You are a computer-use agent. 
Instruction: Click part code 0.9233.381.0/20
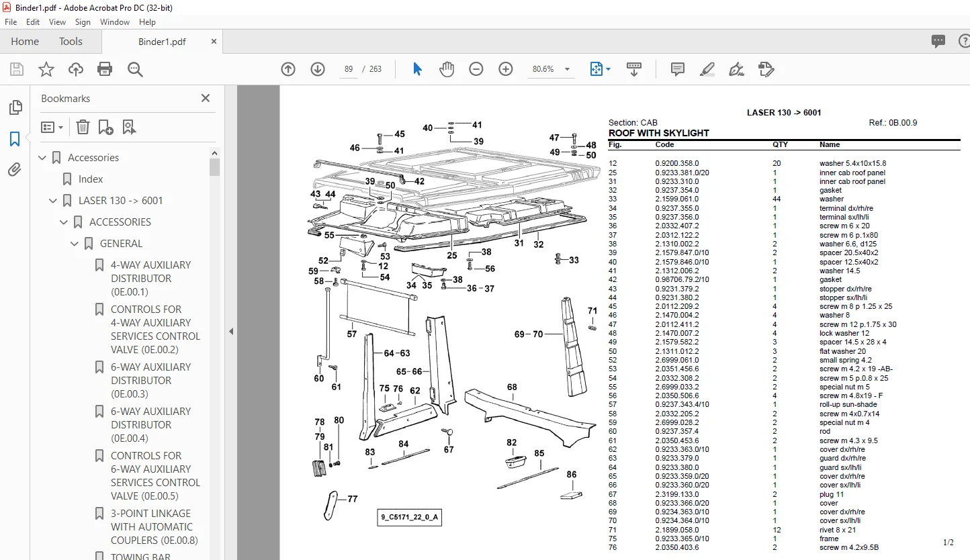682,173
